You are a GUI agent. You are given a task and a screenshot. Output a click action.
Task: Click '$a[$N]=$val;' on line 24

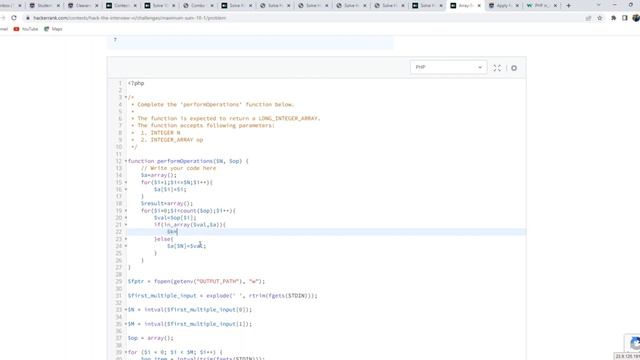[x=187, y=246]
